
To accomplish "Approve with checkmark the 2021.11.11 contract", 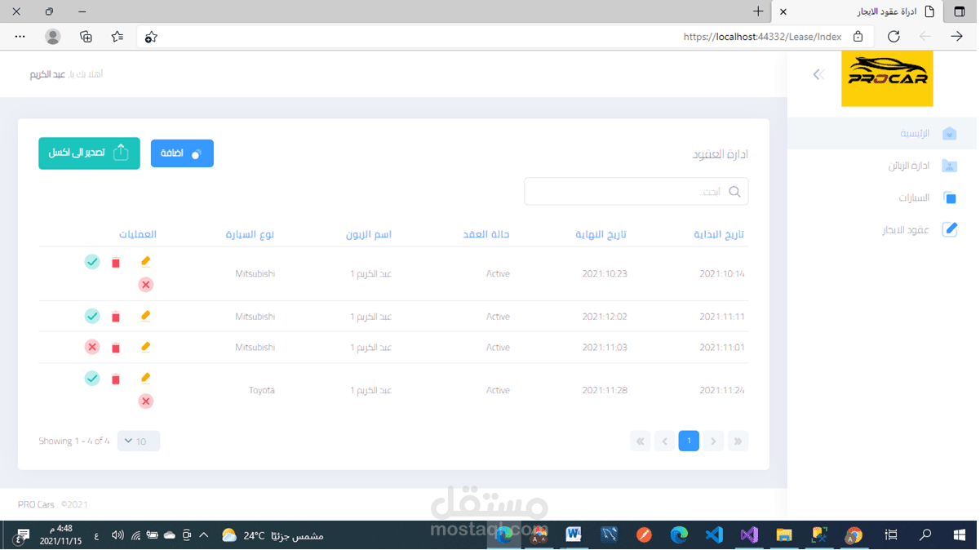I will click(92, 316).
